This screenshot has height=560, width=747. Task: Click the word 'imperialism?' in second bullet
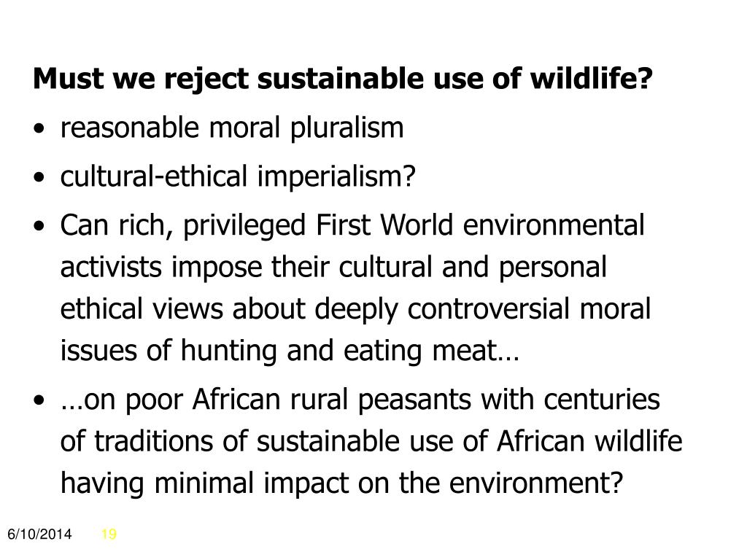pyautogui.click(x=337, y=178)
